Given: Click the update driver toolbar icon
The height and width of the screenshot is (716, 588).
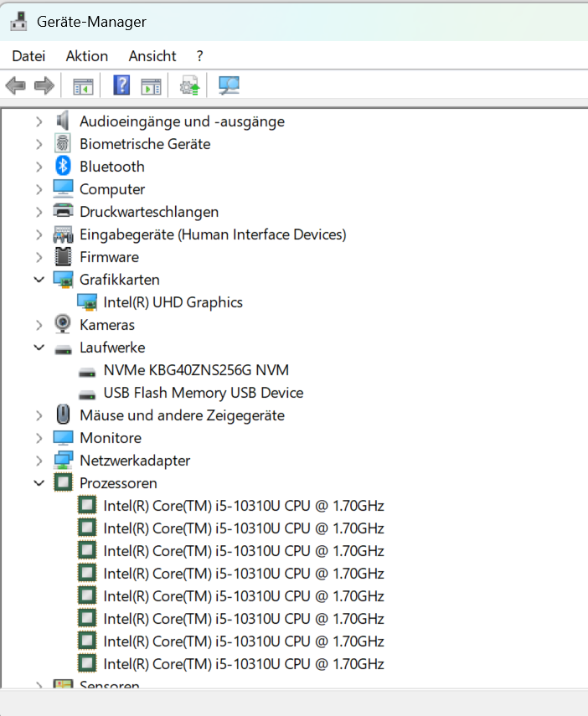Looking at the screenshot, I should point(189,85).
